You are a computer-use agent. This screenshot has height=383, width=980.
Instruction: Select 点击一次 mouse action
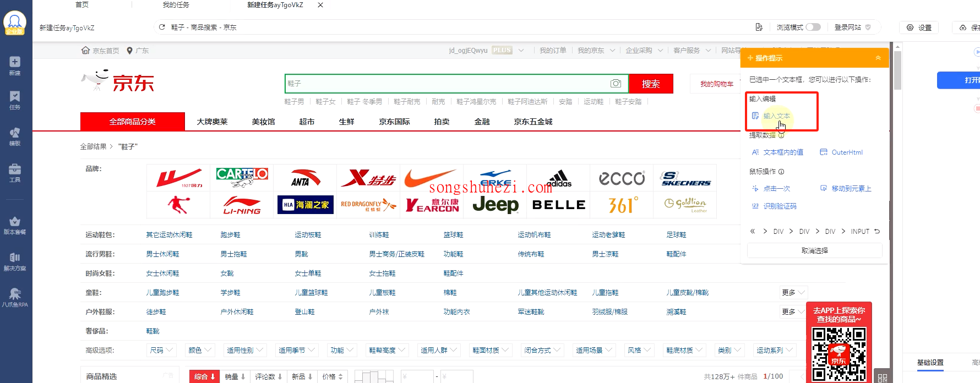coord(771,189)
